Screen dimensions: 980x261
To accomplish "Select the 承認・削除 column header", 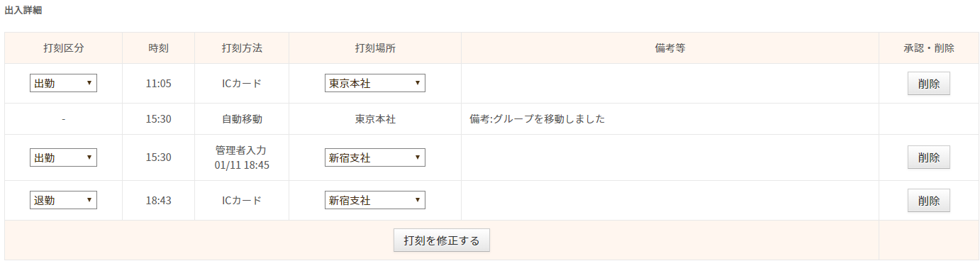I will pyautogui.click(x=928, y=48).
